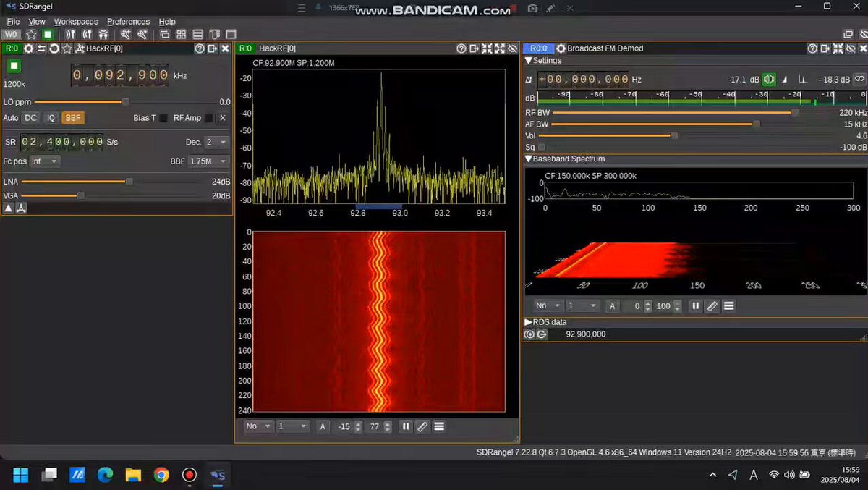Click the device frequency dial 0,092,900

[120, 75]
